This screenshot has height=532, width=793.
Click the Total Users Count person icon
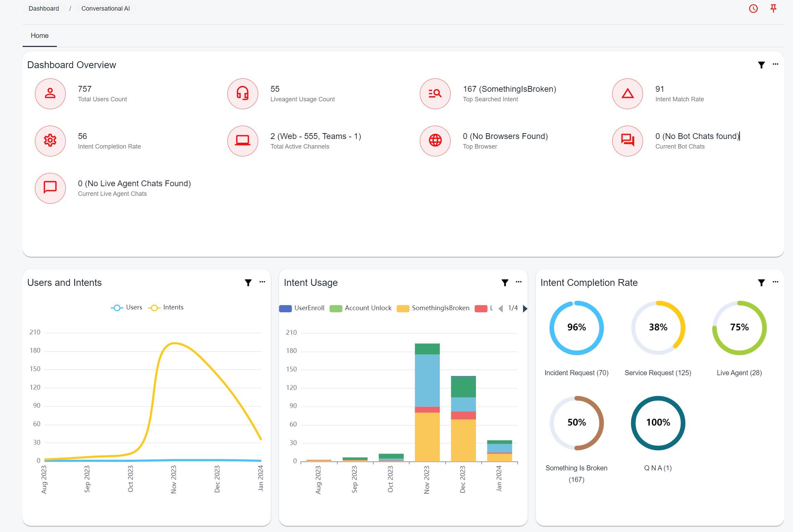[x=50, y=93]
